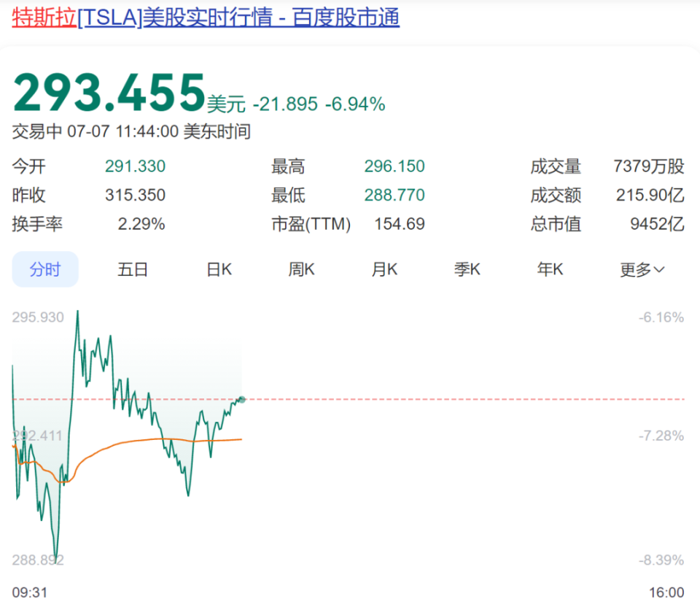Click the chart axis label 295.930
700x610 pixels.
[38, 317]
